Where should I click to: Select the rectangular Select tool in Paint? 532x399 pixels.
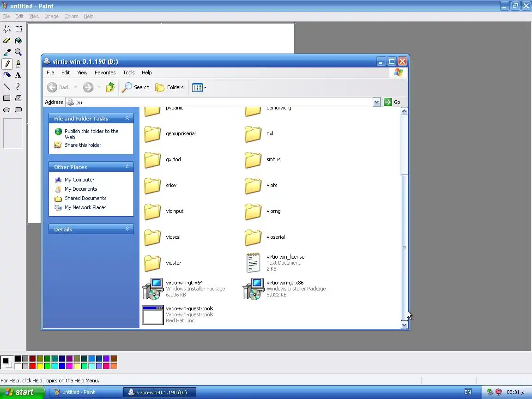[x=18, y=29]
